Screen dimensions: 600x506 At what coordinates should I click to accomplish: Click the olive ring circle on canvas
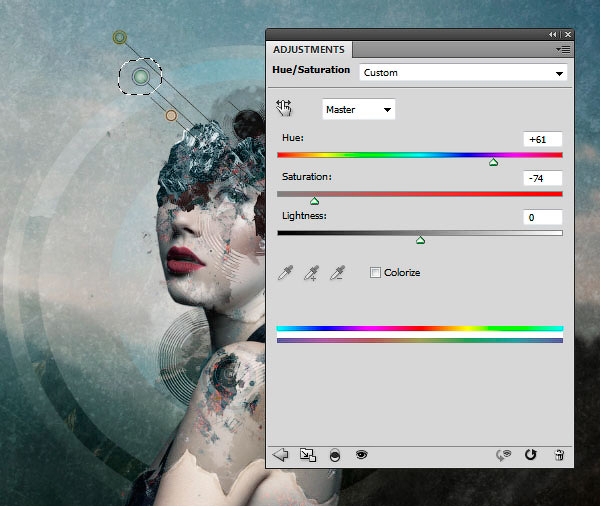[120, 38]
